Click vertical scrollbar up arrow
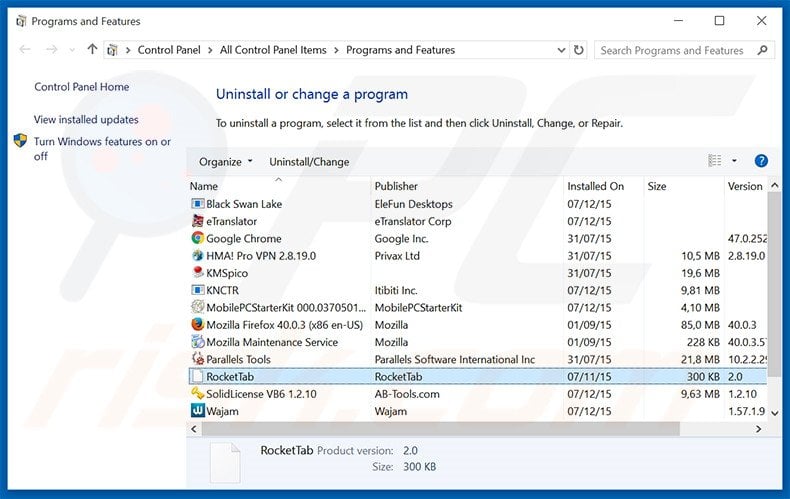The width and height of the screenshot is (790, 499). coord(774,185)
